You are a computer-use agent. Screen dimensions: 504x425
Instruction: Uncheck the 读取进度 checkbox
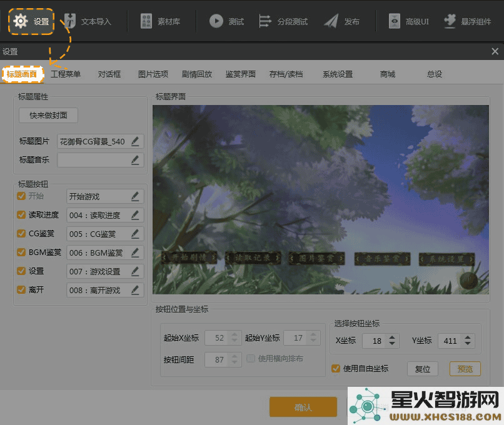[21, 214]
